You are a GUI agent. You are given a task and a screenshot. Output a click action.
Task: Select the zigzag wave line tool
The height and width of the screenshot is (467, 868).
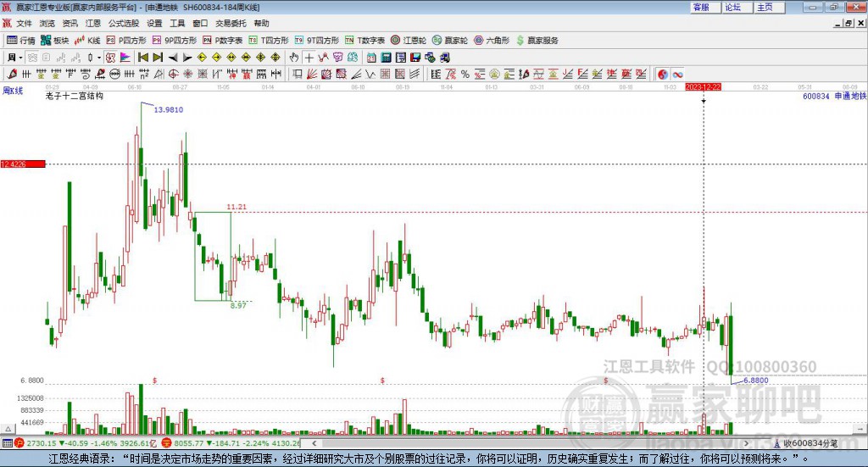pyautogui.click(x=370, y=74)
